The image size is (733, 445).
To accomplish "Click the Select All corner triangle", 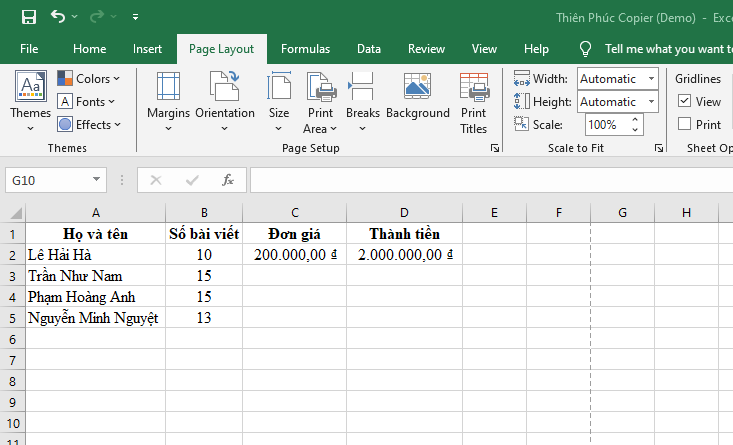I will click(x=16, y=213).
